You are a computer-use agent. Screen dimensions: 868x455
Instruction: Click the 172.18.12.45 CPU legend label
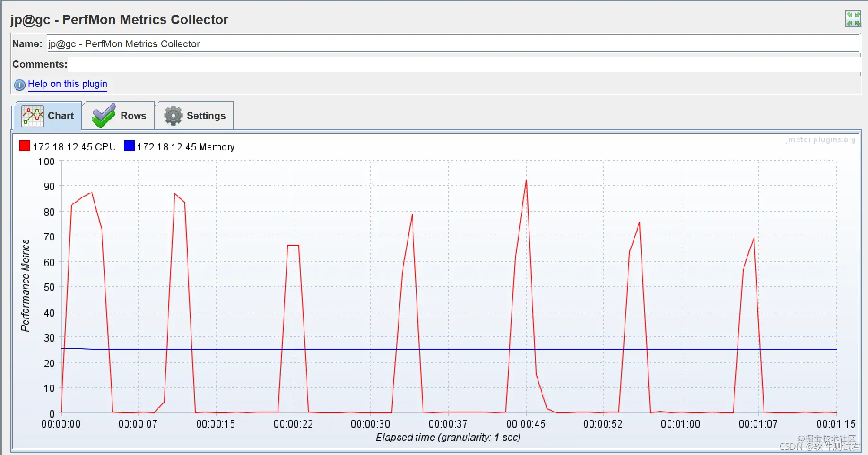tap(74, 147)
